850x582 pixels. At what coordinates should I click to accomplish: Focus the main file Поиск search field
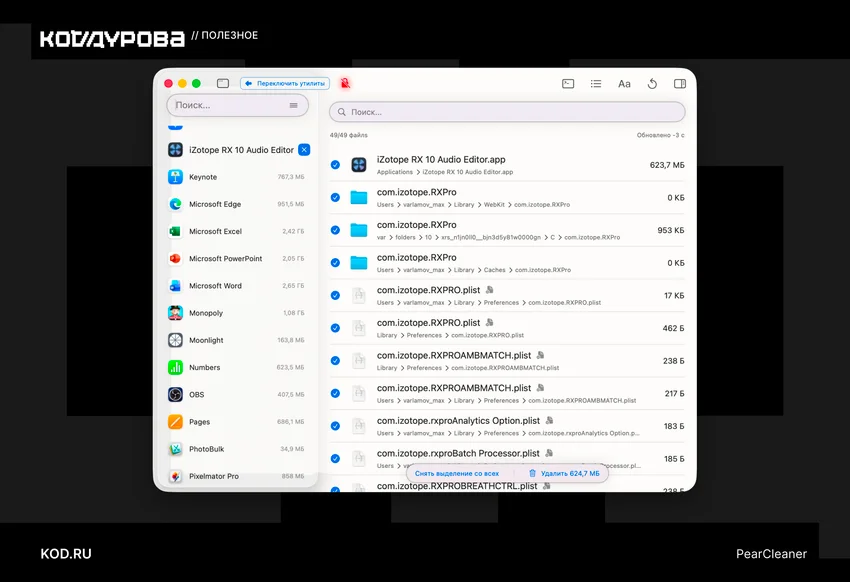tap(507, 112)
